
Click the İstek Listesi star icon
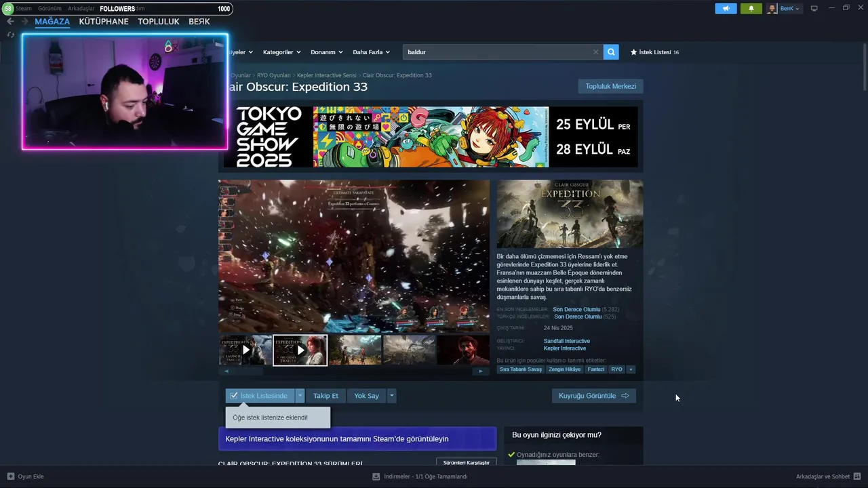pyautogui.click(x=634, y=52)
